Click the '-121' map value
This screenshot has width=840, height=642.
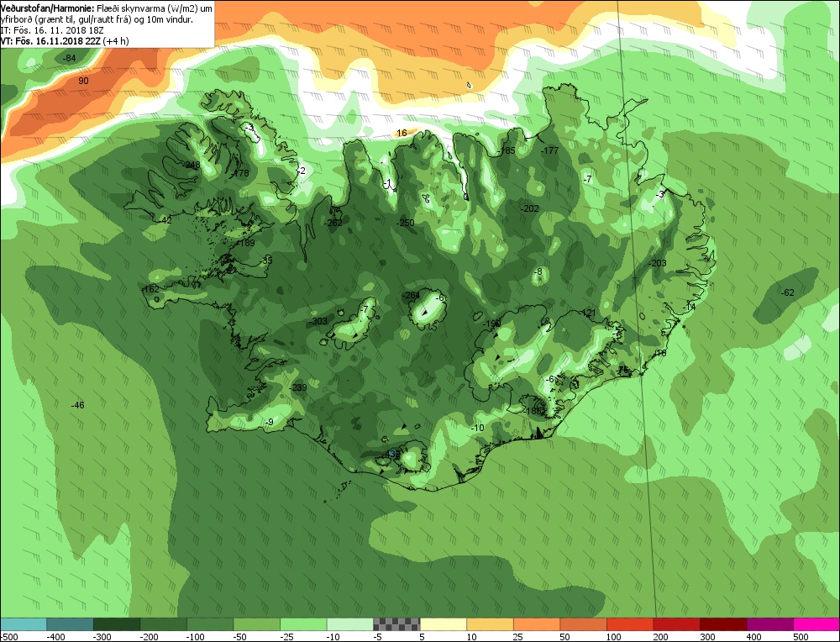(x=588, y=313)
